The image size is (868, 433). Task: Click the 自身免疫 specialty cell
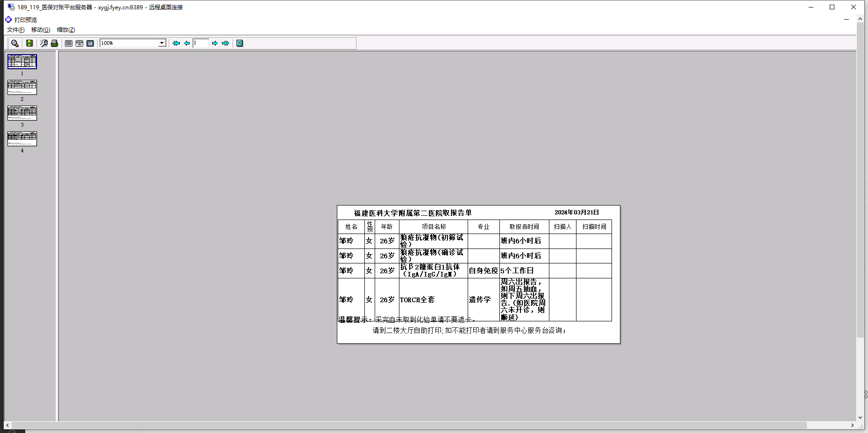point(484,271)
